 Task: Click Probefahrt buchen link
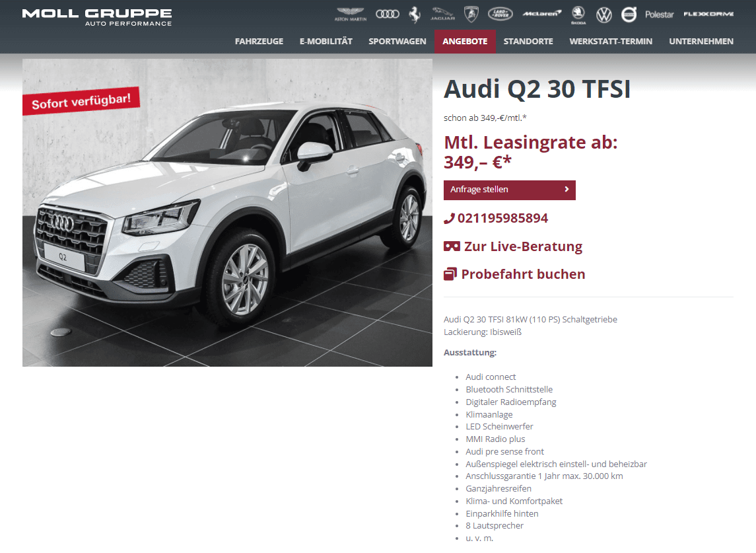click(514, 274)
